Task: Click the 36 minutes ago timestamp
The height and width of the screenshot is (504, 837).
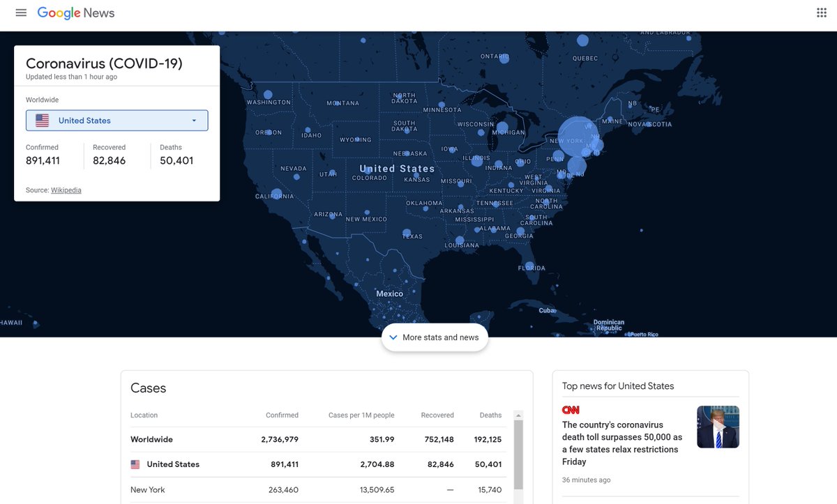Action: (587, 480)
